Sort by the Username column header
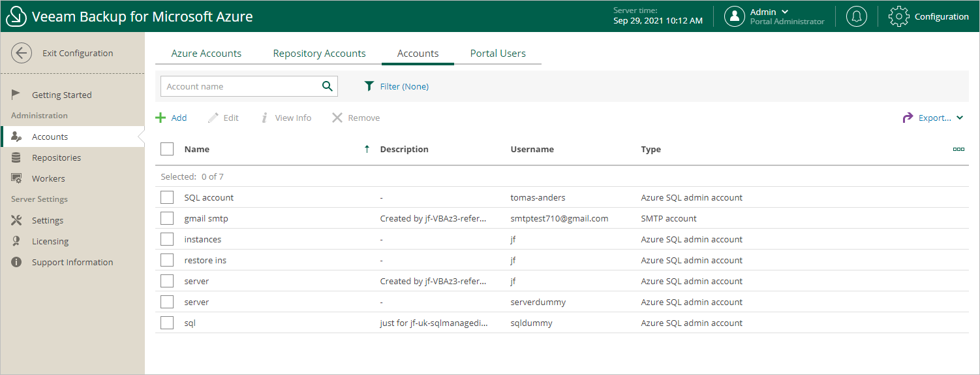980x375 pixels. coord(532,149)
